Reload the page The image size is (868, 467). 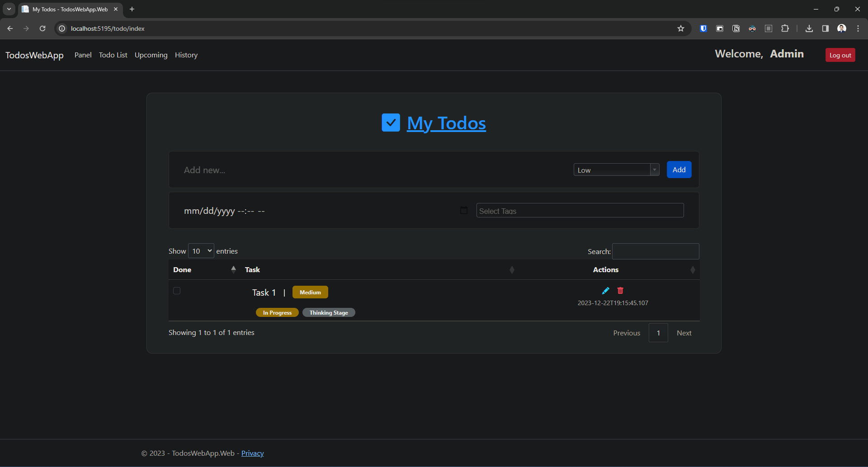[42, 28]
